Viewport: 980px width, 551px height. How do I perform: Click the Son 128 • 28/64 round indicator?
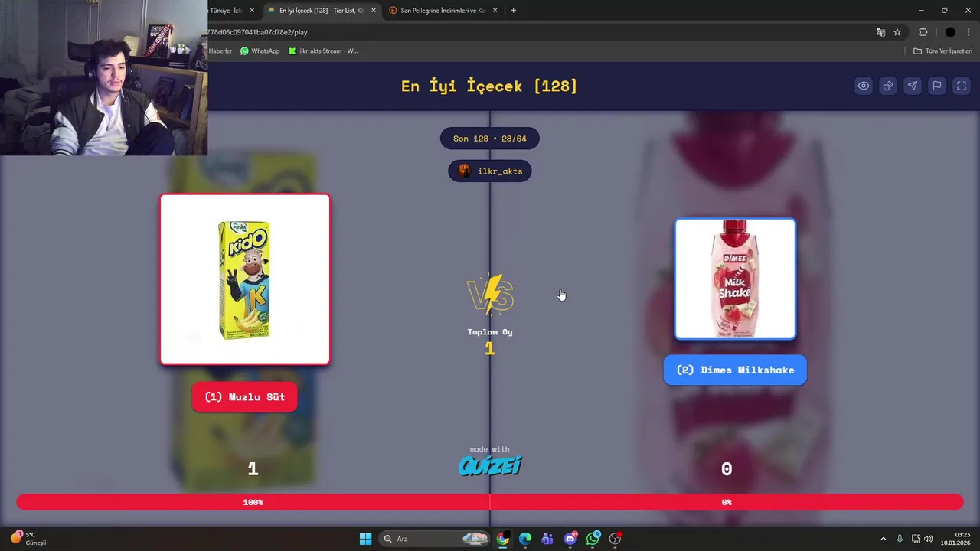pos(490,139)
